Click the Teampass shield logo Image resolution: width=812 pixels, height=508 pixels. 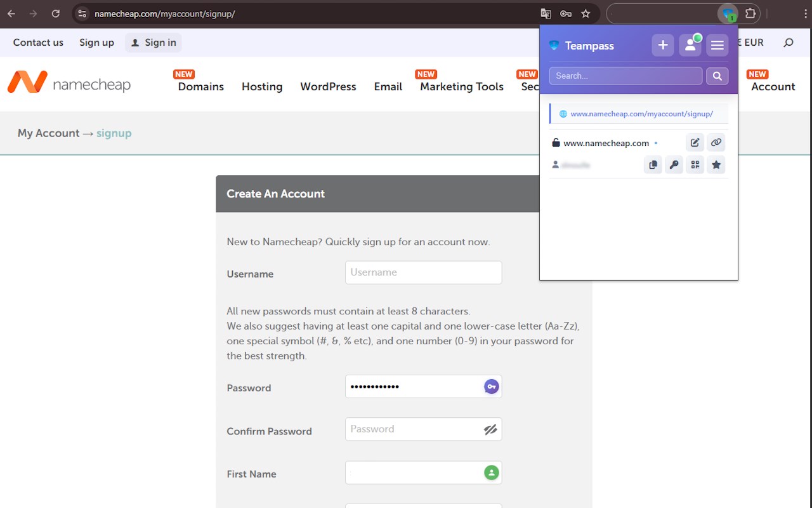[x=554, y=46]
